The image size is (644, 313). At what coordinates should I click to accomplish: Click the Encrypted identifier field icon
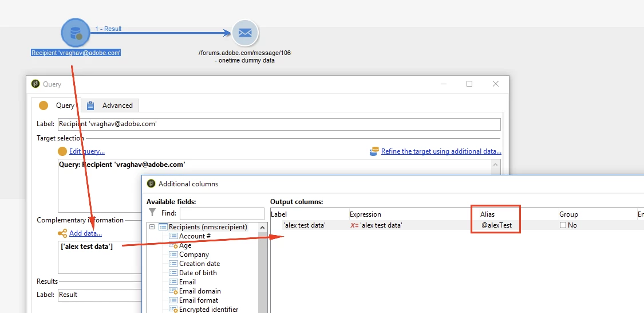[x=173, y=310]
